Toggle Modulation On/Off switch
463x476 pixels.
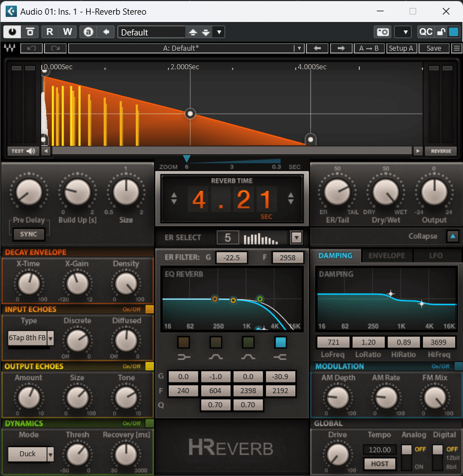(458, 366)
